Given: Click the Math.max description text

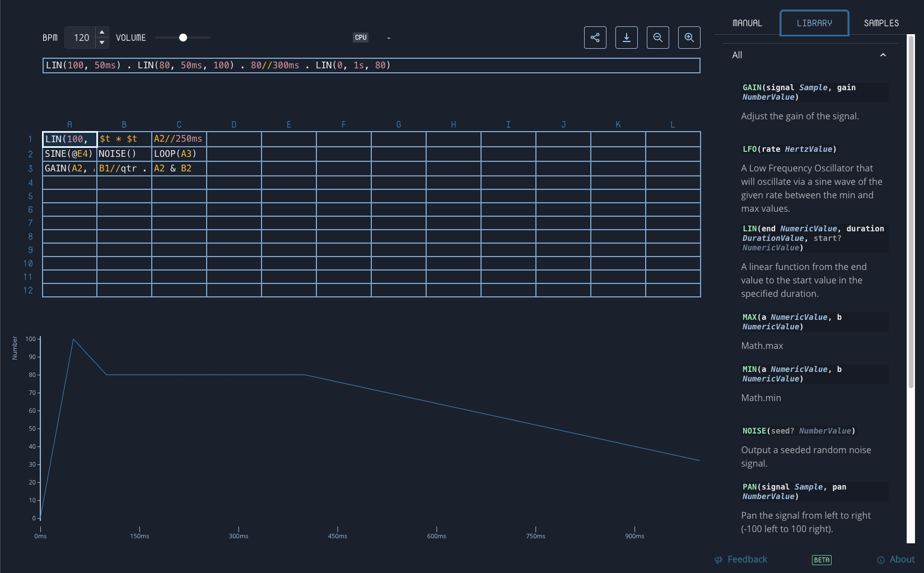Looking at the screenshot, I should tap(762, 346).
